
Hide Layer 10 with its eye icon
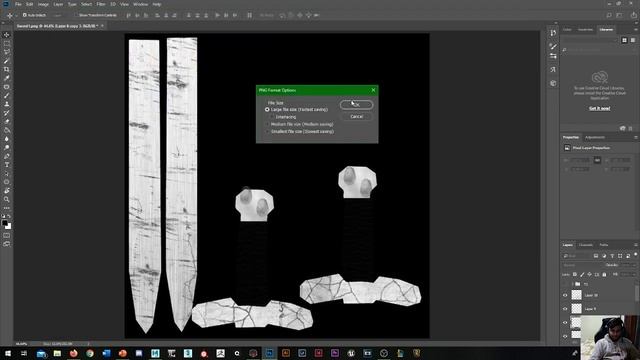click(565, 295)
